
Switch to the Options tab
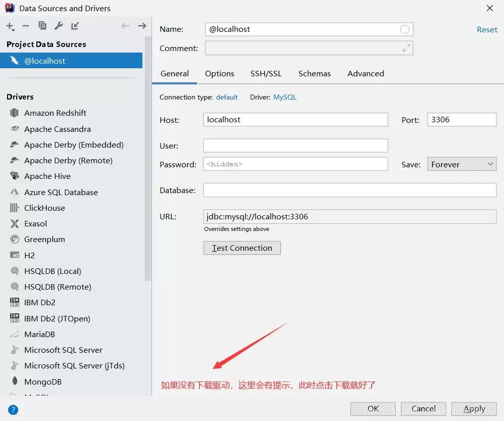(x=220, y=74)
